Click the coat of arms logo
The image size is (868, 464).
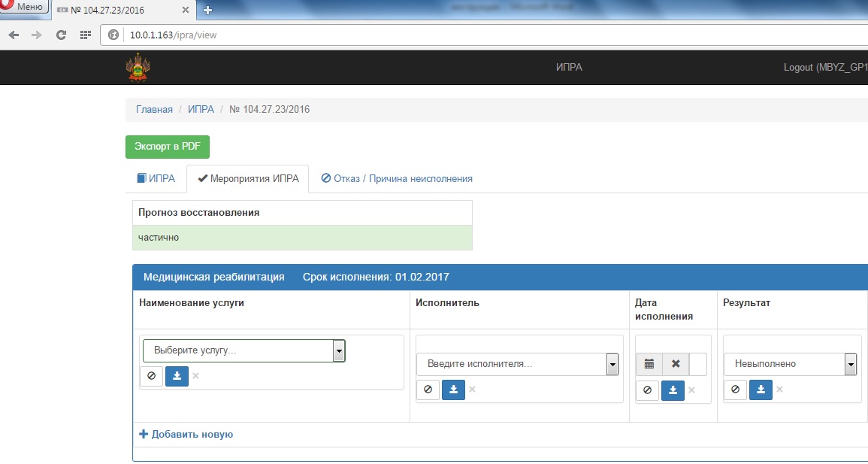pyautogui.click(x=137, y=68)
